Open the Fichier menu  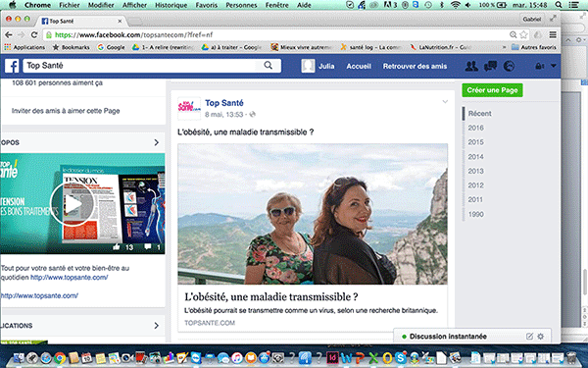(70, 5)
